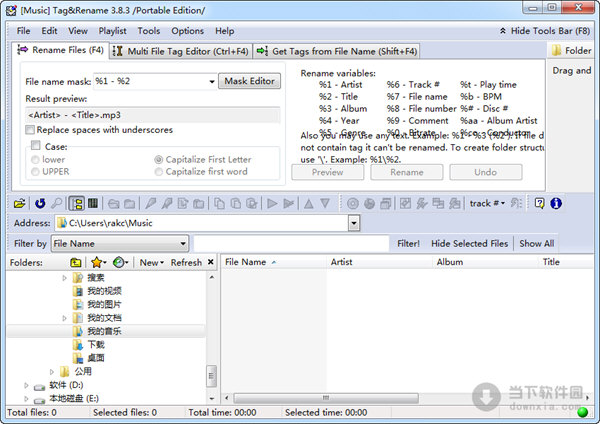
Task: Open the Filter by File Name dropdown
Action: [x=183, y=244]
